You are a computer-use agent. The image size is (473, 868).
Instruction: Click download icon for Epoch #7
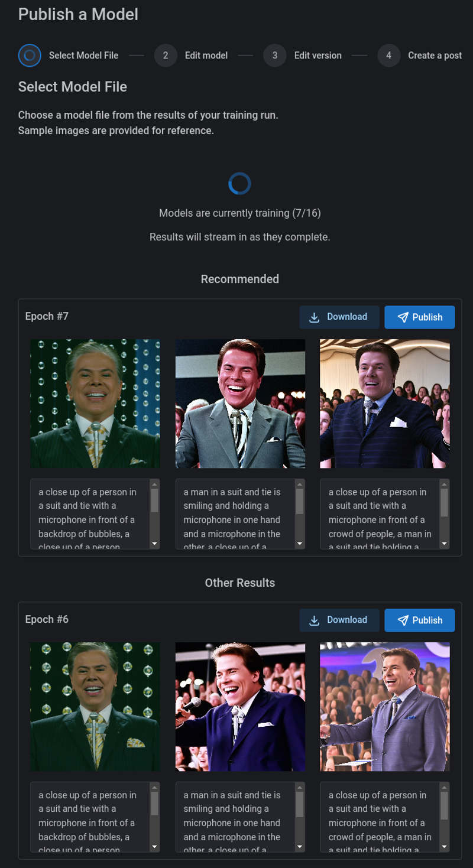tap(315, 317)
